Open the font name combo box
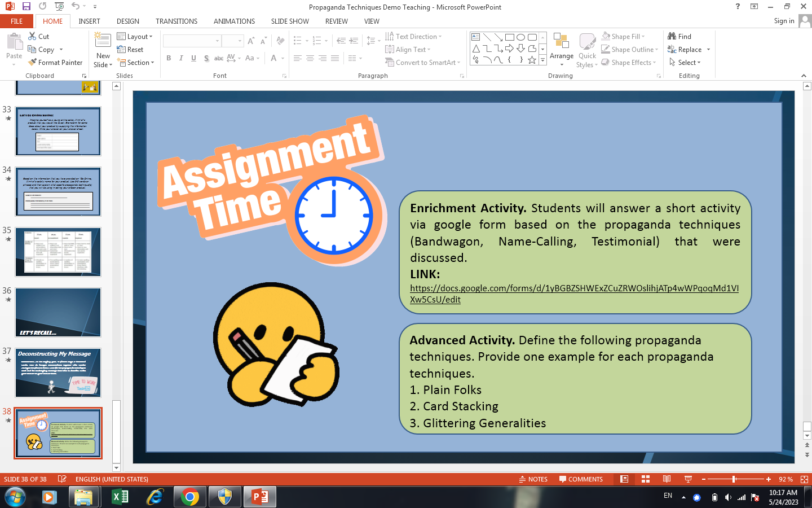The width and height of the screenshot is (812, 508). 192,41
